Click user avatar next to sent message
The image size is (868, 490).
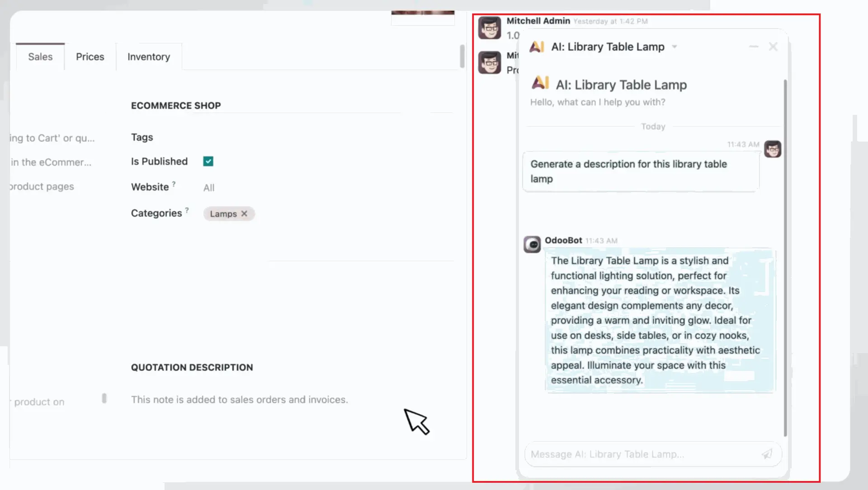tap(773, 149)
